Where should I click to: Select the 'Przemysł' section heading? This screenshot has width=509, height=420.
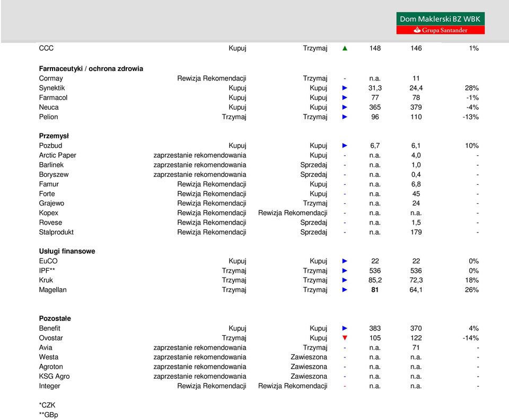click(54, 136)
